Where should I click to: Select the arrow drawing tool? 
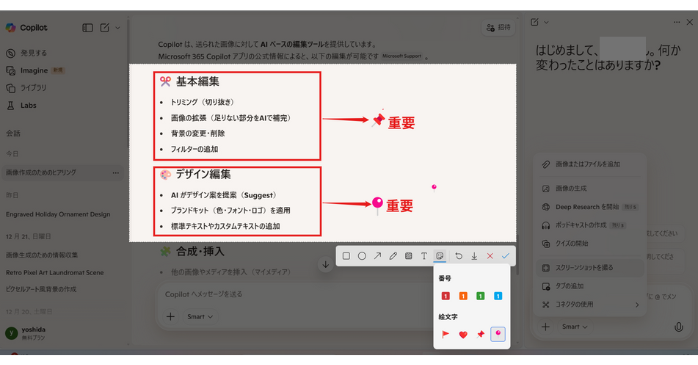377,256
